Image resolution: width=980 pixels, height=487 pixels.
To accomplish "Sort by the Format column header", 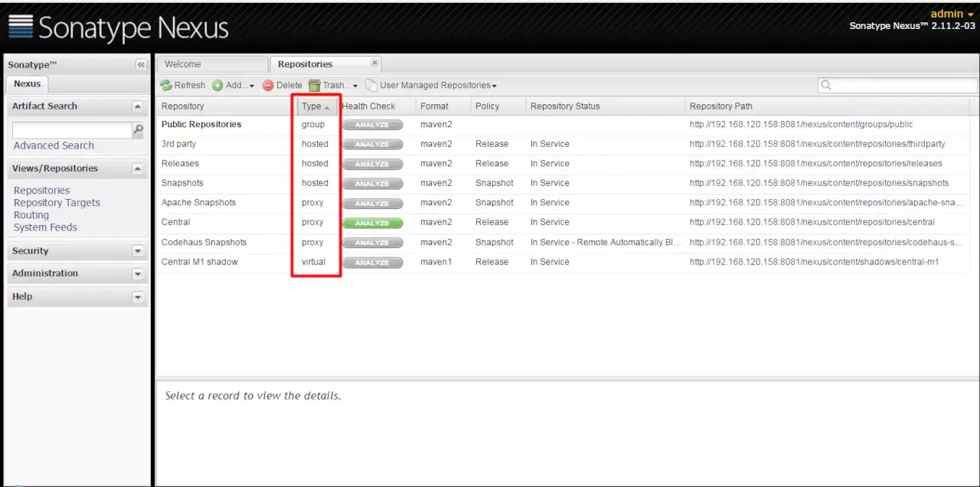I will click(x=443, y=106).
